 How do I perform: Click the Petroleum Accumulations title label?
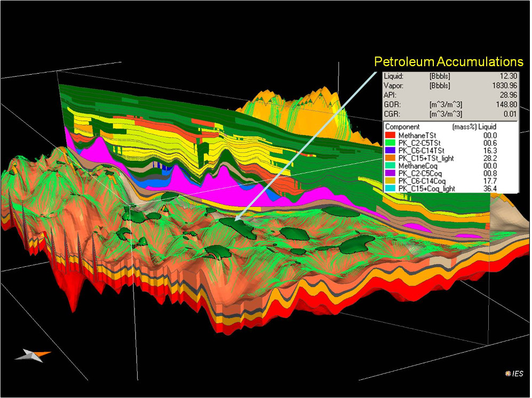coord(448,61)
